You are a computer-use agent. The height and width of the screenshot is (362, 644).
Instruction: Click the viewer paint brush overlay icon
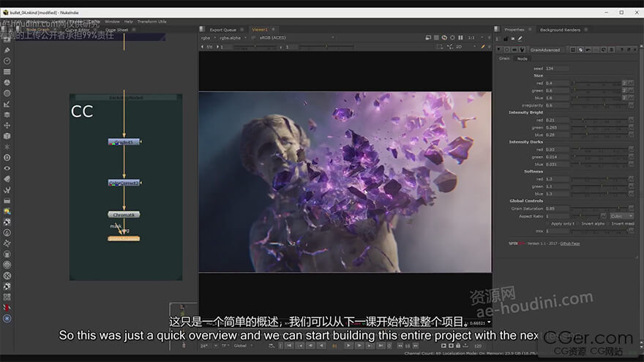[x=483, y=47]
